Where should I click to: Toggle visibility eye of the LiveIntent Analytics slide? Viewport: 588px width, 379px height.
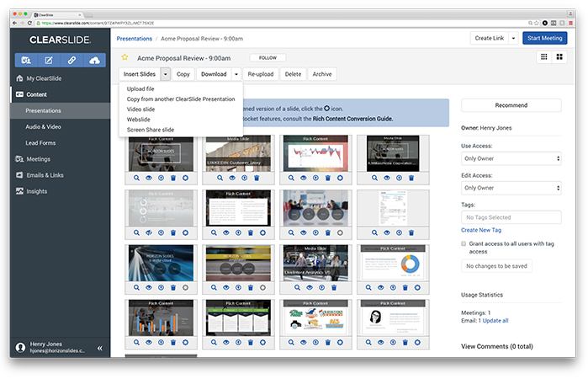310,288
